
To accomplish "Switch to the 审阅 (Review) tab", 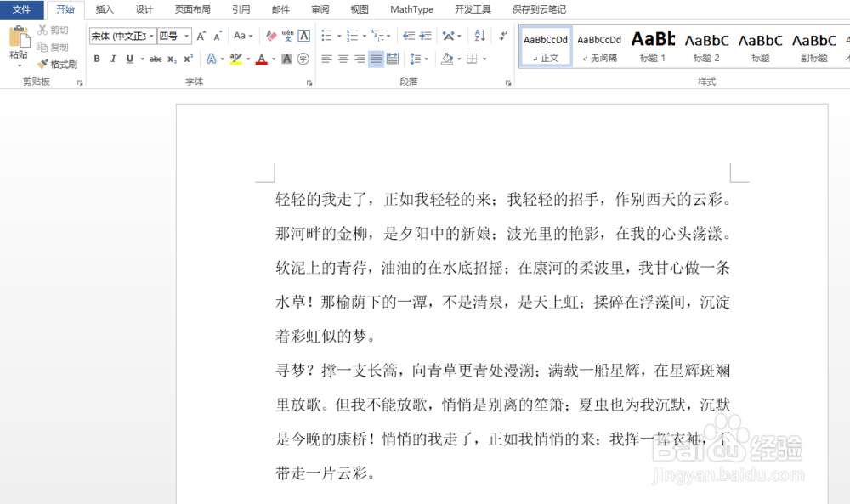I will pyautogui.click(x=320, y=9).
